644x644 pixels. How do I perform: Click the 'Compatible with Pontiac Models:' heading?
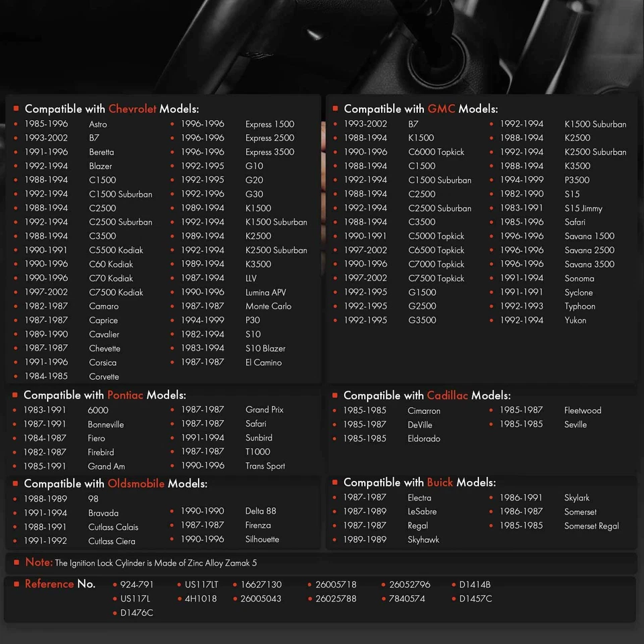[105, 395]
